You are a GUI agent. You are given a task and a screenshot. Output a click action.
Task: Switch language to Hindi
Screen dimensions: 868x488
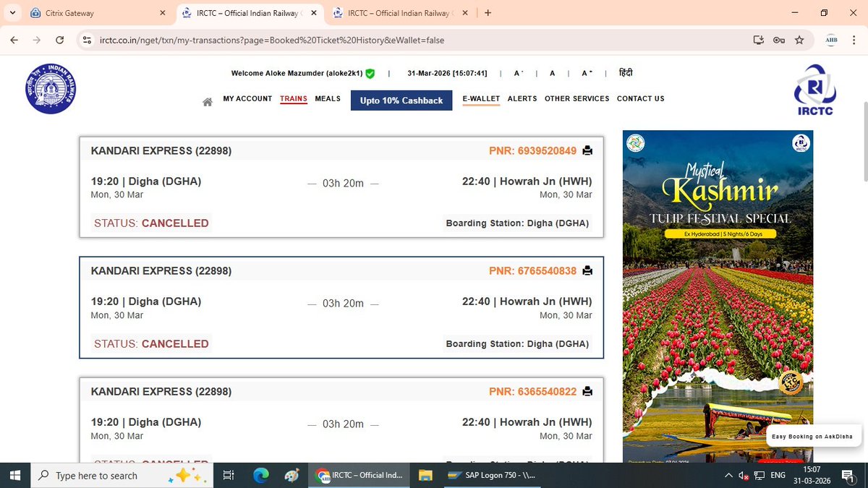pyautogui.click(x=626, y=73)
